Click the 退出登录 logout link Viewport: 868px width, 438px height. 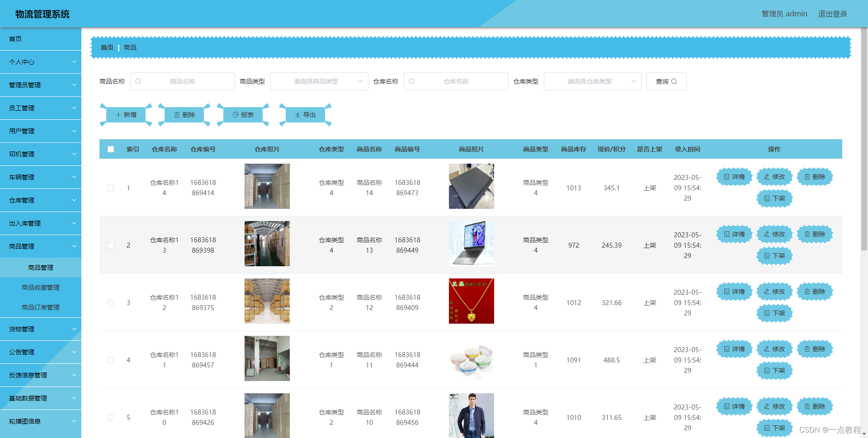[x=832, y=14]
